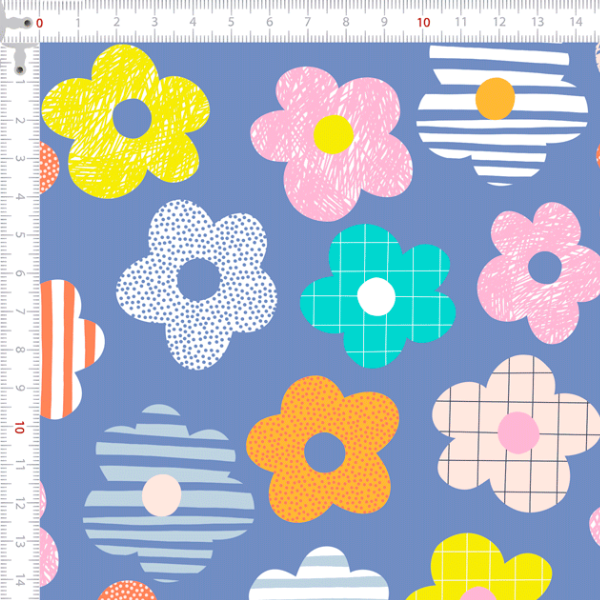This screenshot has width=600, height=600.
Task: Select number 7 on the top ruler
Action: 308,22
